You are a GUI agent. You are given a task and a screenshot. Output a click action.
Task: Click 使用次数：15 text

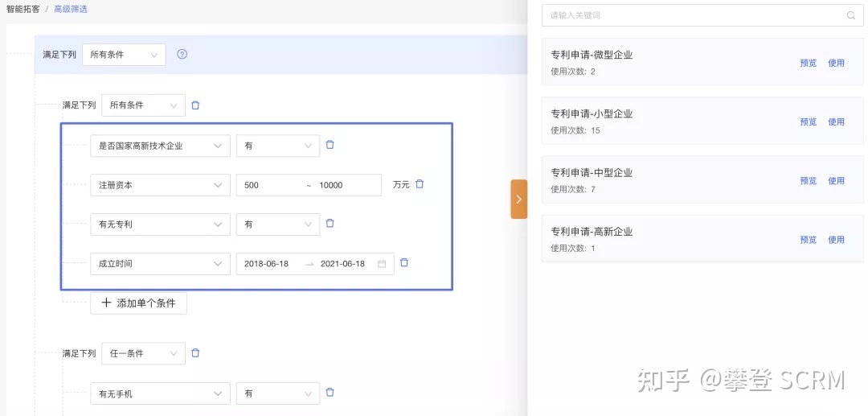click(575, 130)
